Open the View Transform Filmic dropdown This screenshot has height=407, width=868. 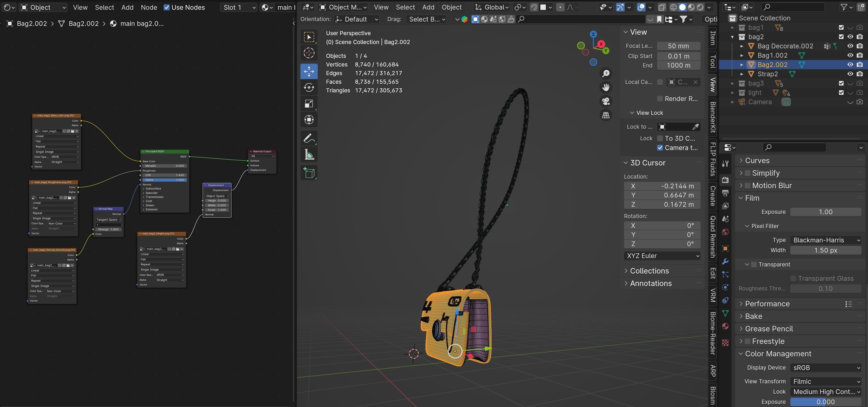pos(826,381)
